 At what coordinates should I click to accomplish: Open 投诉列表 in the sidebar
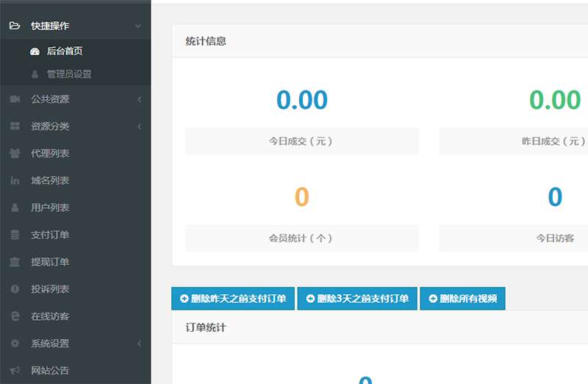50,290
